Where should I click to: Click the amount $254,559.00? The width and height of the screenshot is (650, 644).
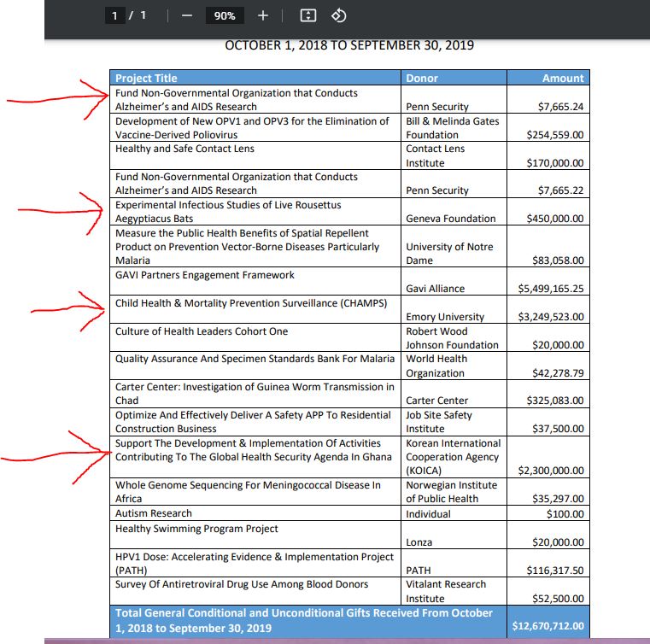click(x=555, y=135)
